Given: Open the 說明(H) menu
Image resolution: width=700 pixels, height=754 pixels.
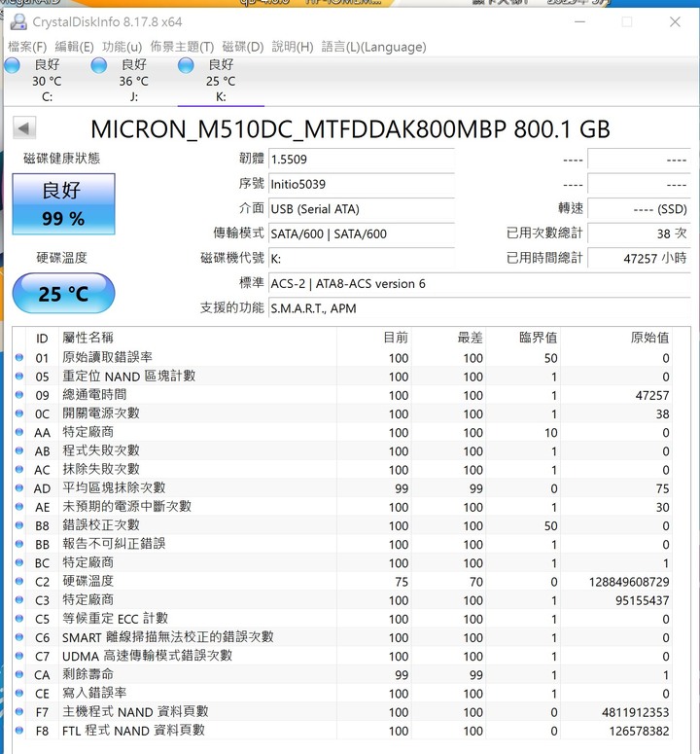Looking at the screenshot, I should [x=293, y=47].
